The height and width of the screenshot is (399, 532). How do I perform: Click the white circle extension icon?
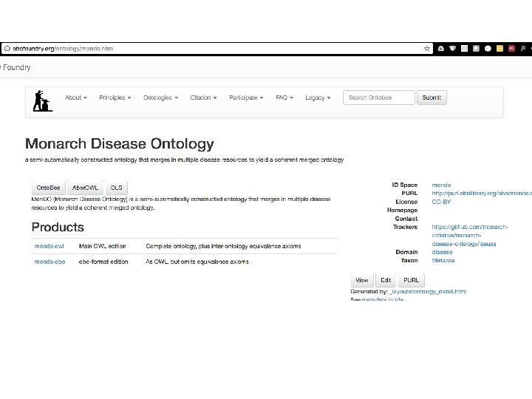click(x=488, y=49)
